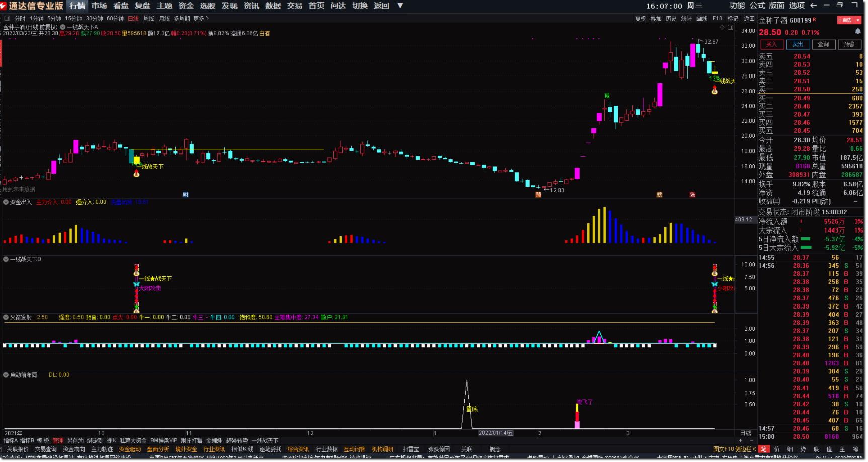This screenshot has width=868, height=462.
Task: Select the 分时 period
Action: tap(20, 19)
